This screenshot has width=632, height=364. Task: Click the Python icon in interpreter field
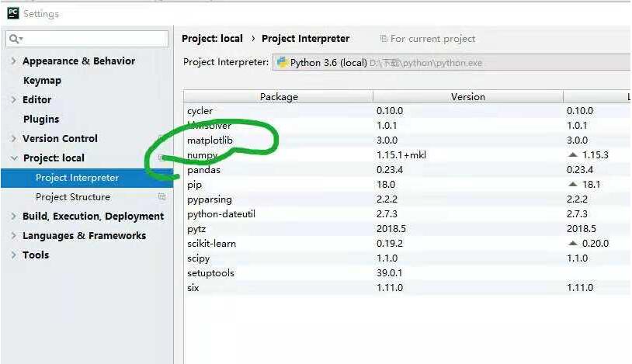(282, 63)
